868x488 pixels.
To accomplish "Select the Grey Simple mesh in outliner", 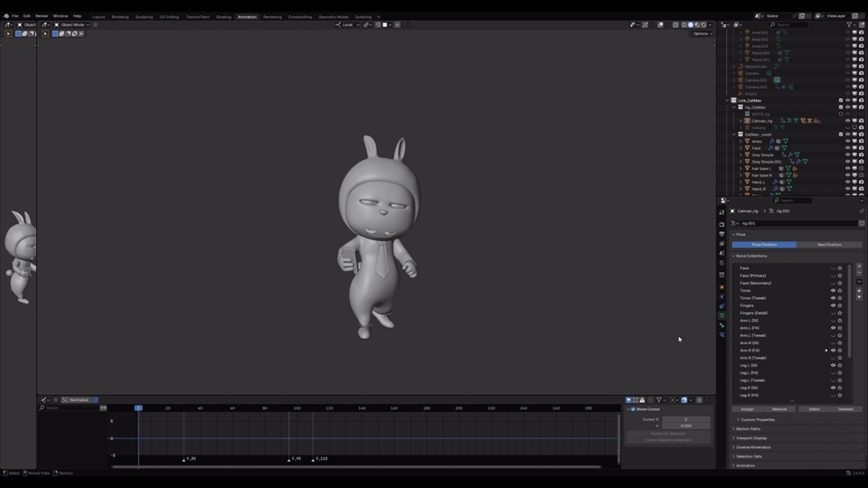I will (x=762, y=155).
